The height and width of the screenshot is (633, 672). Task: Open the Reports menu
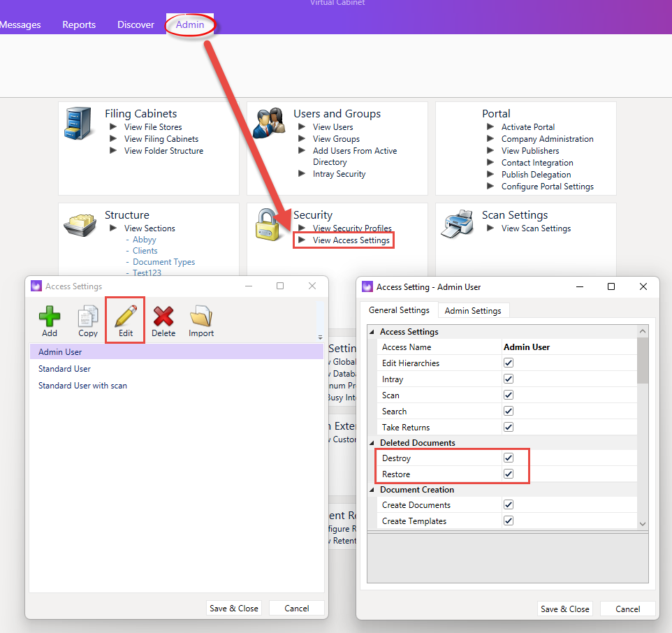[x=79, y=24]
